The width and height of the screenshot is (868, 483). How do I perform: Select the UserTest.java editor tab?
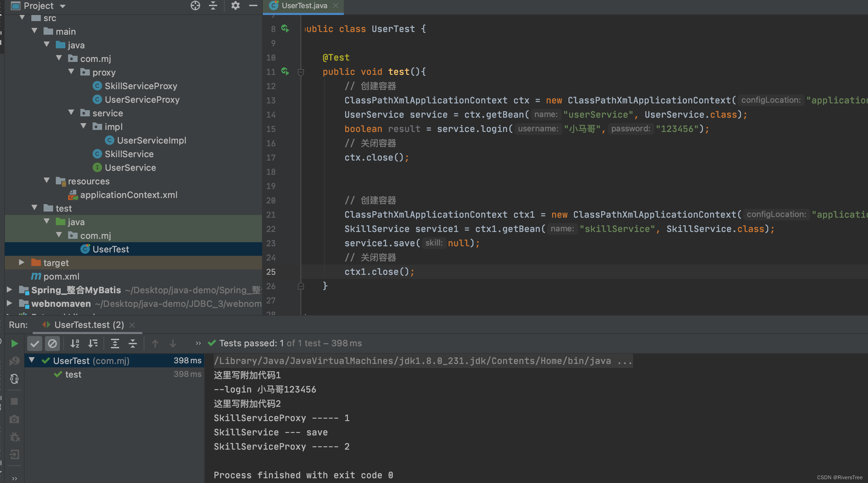coord(304,6)
